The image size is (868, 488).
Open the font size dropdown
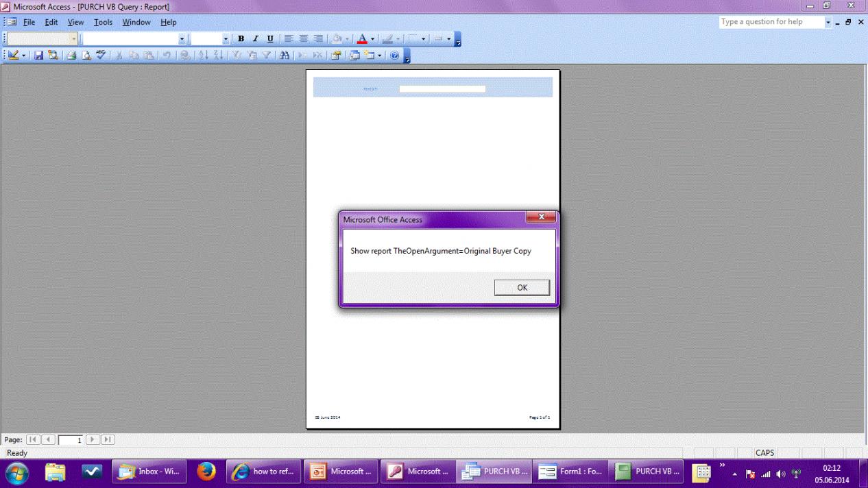[x=226, y=39]
